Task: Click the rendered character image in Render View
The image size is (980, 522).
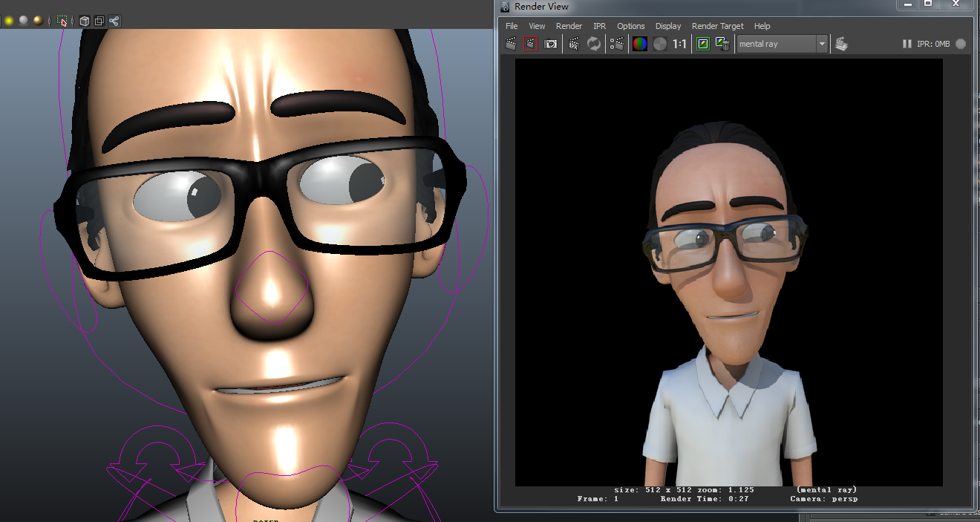Action: click(x=729, y=273)
